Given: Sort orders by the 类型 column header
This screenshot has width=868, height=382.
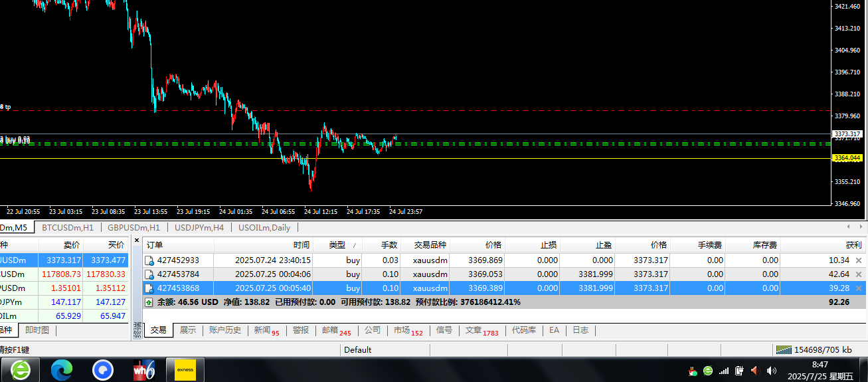Looking at the screenshot, I should (x=337, y=245).
